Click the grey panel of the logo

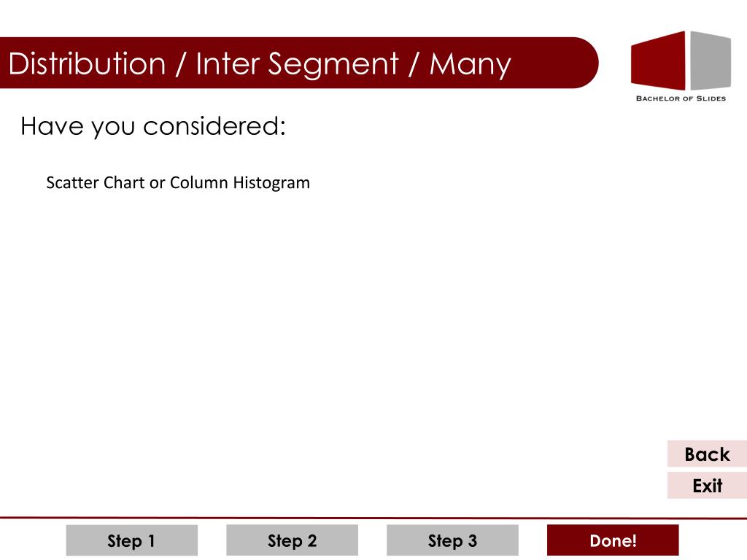(x=711, y=61)
